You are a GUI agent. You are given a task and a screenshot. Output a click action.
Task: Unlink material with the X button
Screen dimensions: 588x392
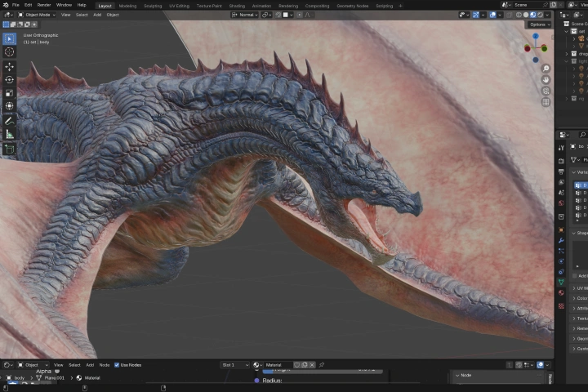pos(312,364)
